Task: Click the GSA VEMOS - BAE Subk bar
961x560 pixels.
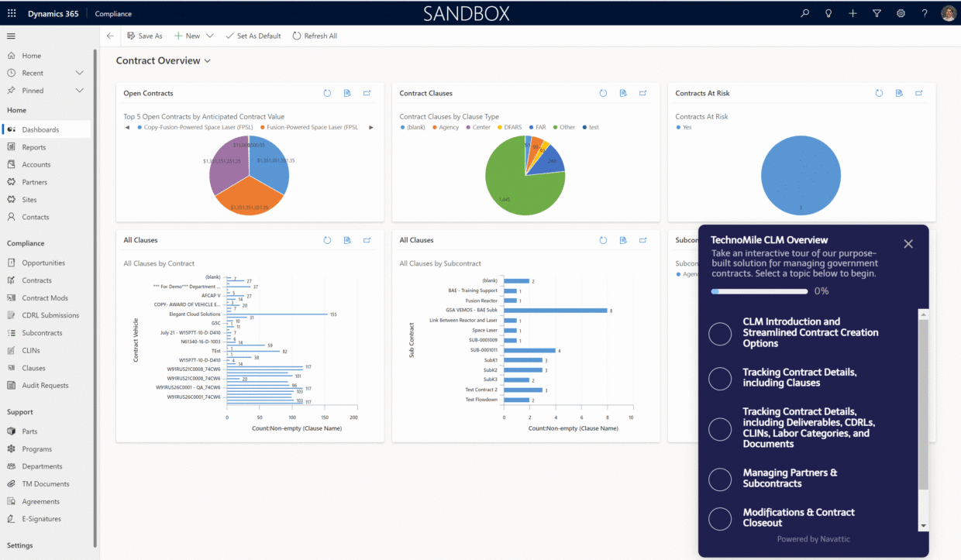Action: (555, 311)
